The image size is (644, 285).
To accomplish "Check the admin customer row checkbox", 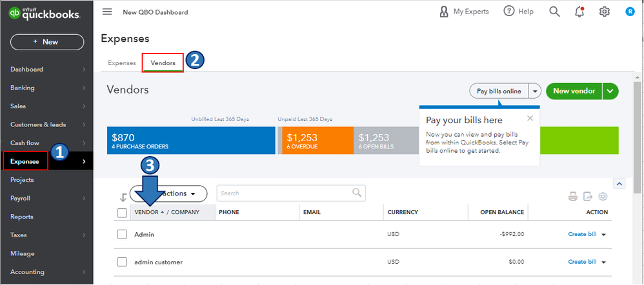I will pos(122,262).
